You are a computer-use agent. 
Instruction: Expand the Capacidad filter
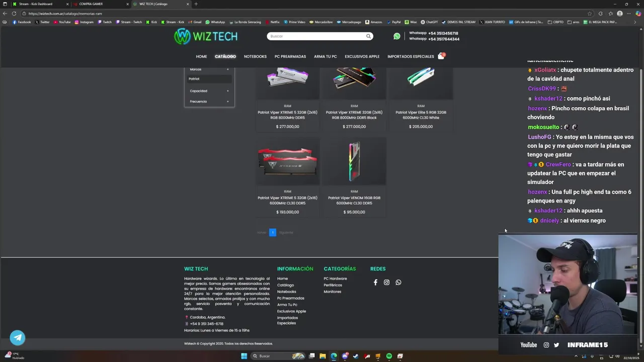tap(209, 91)
